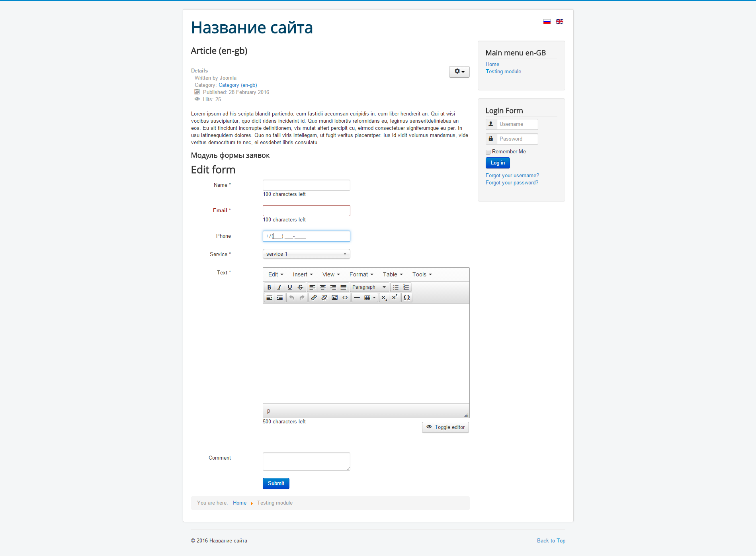Open the Service dropdown

(306, 254)
